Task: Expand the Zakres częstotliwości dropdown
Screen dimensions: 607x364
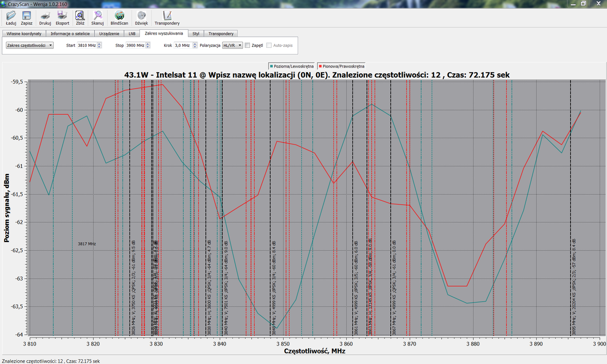Action: point(29,45)
